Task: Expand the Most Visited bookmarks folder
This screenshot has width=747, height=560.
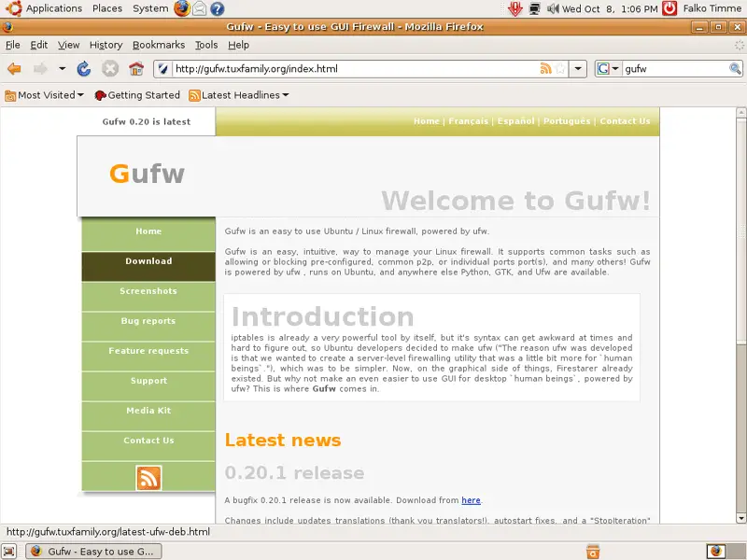Action: point(44,95)
